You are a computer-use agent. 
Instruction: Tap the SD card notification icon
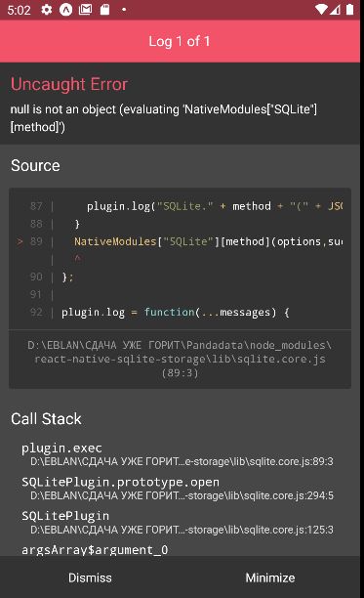pyautogui.click(x=104, y=10)
